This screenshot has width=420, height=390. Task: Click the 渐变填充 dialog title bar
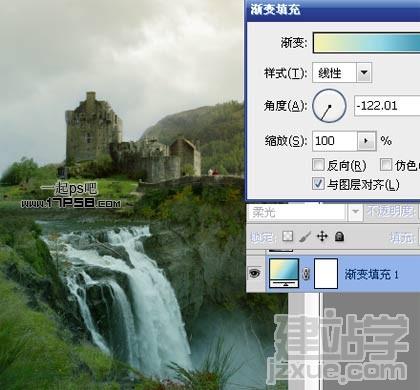tap(333, 10)
